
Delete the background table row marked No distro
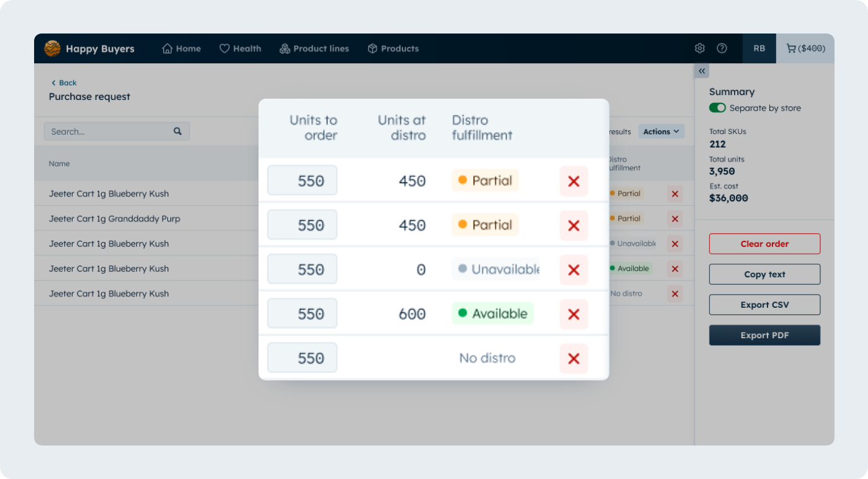[x=675, y=294]
